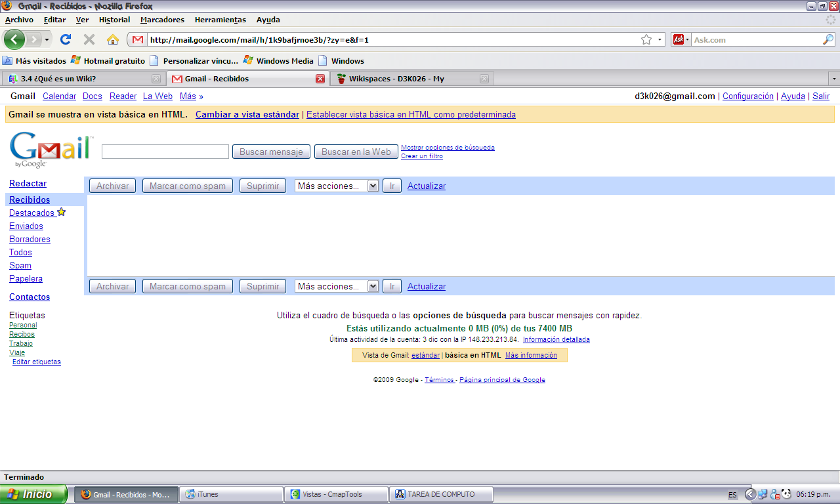Screen dimensions: 840x504
Task: Reload the page with the refresh icon
Action: [x=66, y=39]
